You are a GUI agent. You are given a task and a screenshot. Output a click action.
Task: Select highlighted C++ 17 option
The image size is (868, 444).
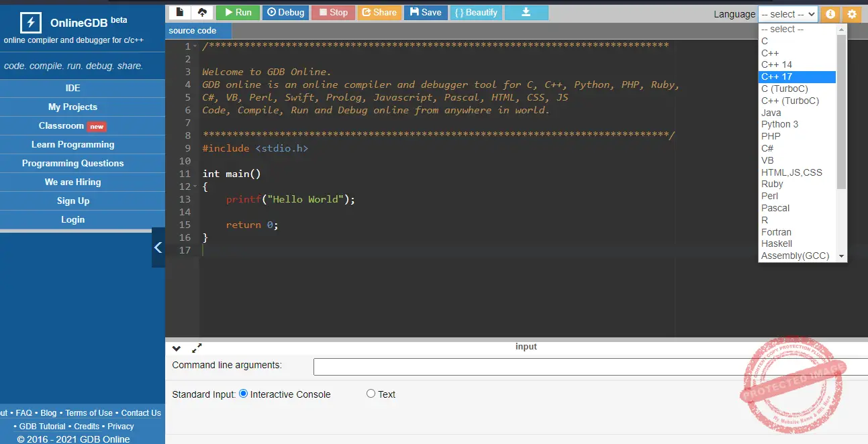click(x=798, y=76)
